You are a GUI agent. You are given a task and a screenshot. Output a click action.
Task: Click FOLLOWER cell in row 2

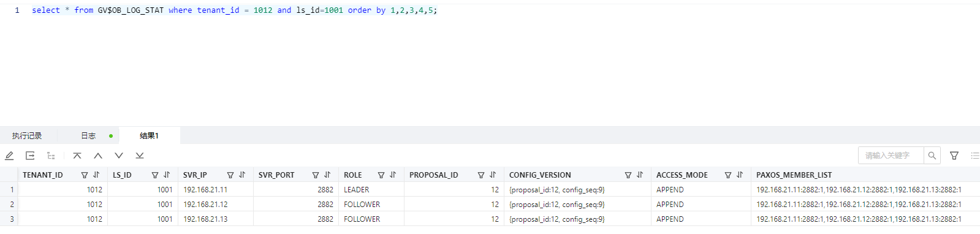pyautogui.click(x=371, y=205)
